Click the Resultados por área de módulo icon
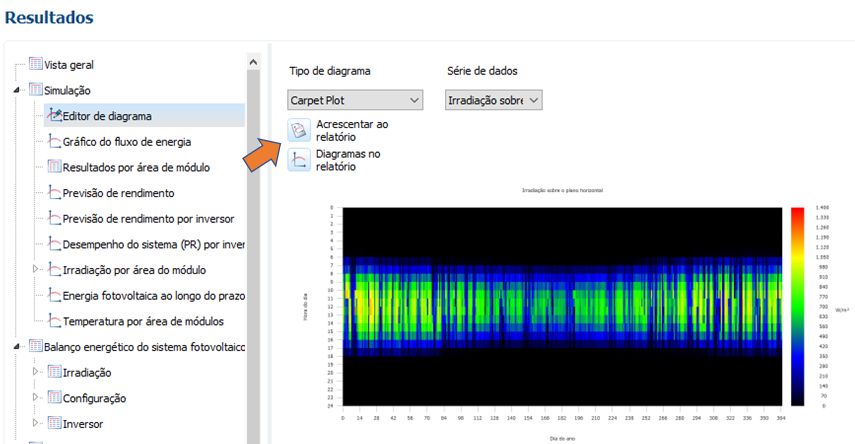855x444 pixels. pos(54,167)
